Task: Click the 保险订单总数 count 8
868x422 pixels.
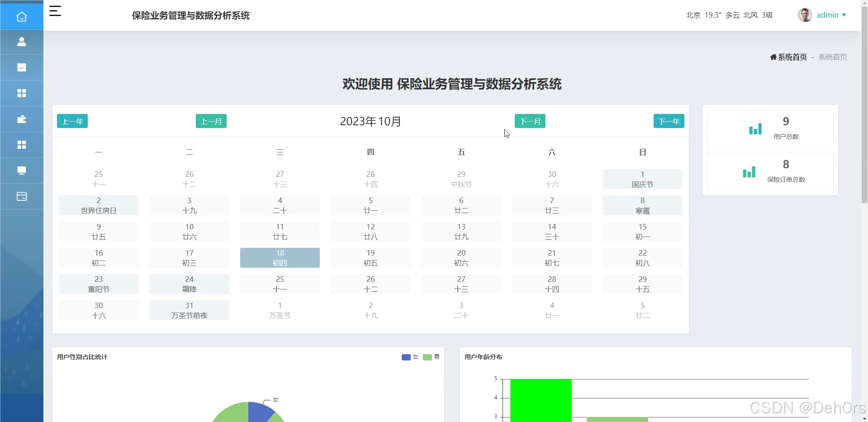Action: (786, 164)
